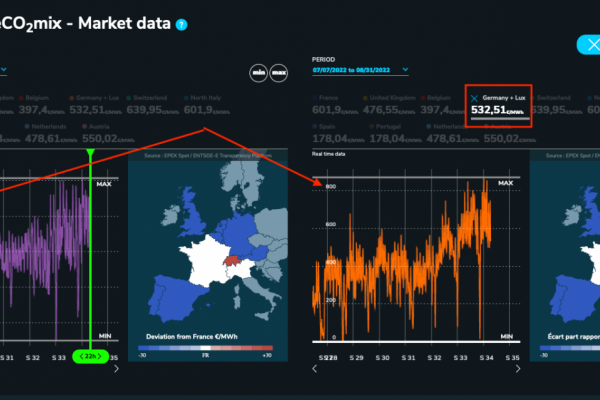Screen dimensions: 600x400
Task: Click the round max button
Action: click(x=278, y=74)
